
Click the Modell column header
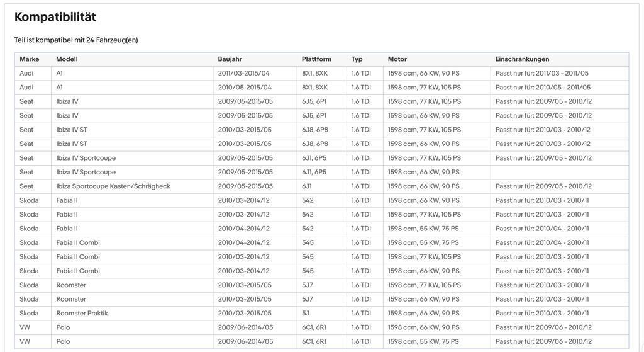click(x=67, y=59)
